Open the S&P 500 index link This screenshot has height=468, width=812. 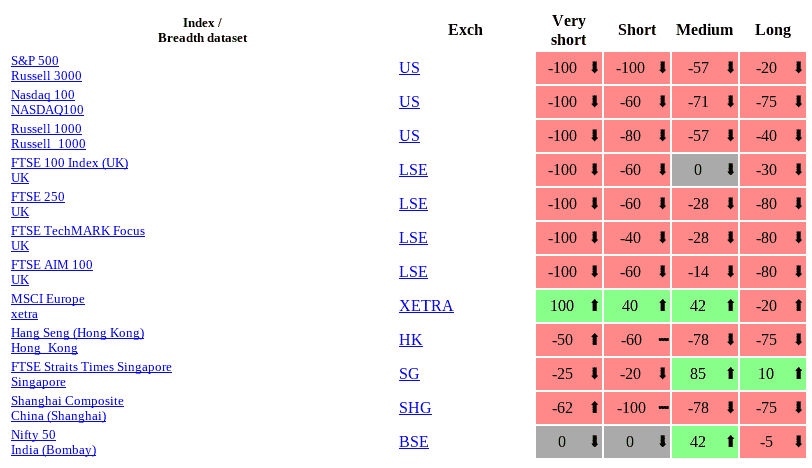(x=35, y=61)
